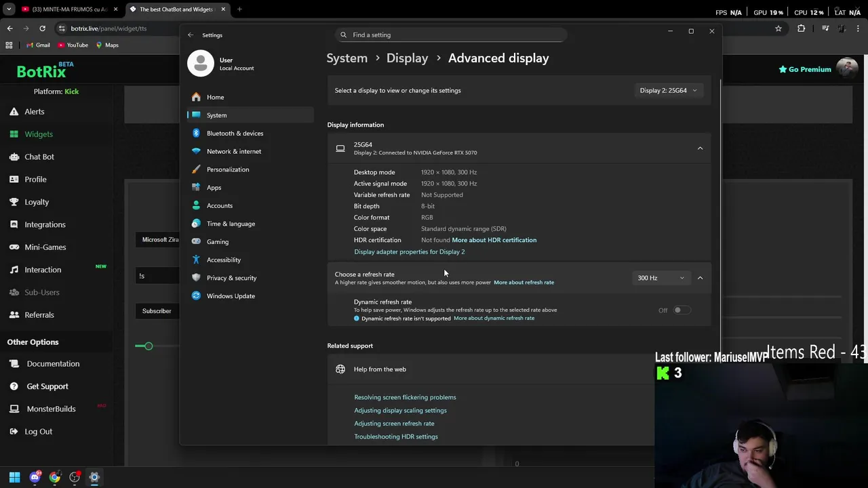Viewport: 868px width, 488px height.
Task: Open More about HDR certification link
Action: (494, 240)
